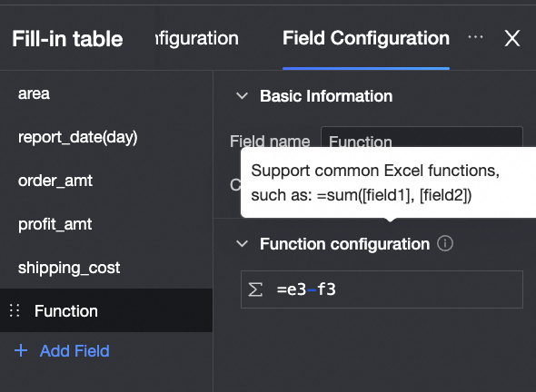Image resolution: width=536 pixels, height=392 pixels.
Task: Collapse the Basic Information section
Action: point(242,96)
